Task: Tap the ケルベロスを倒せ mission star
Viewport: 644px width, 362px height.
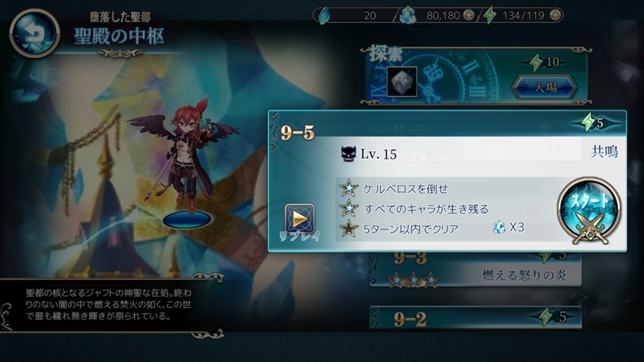Action: click(348, 188)
